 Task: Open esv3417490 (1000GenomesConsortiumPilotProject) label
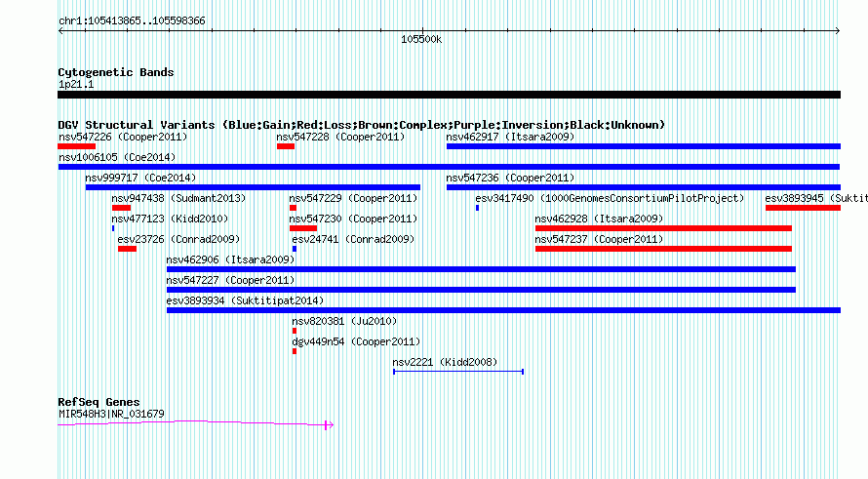coord(610,198)
